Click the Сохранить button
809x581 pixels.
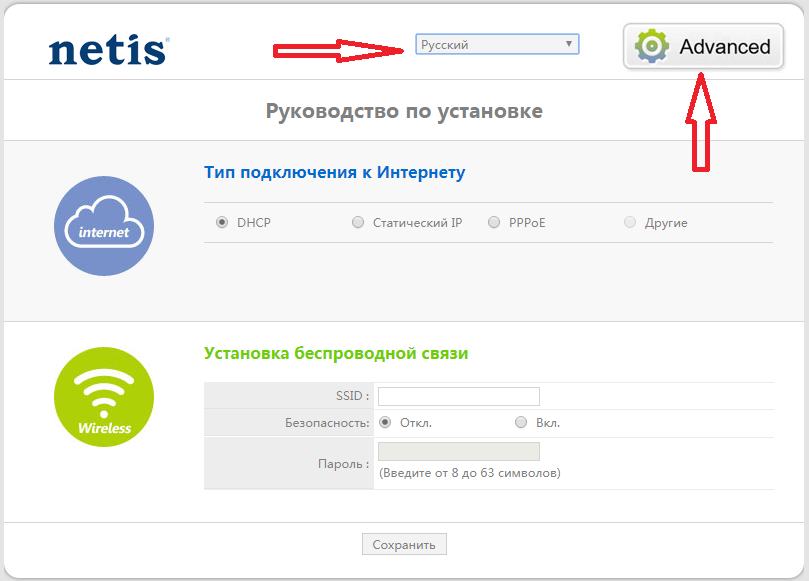click(x=404, y=544)
